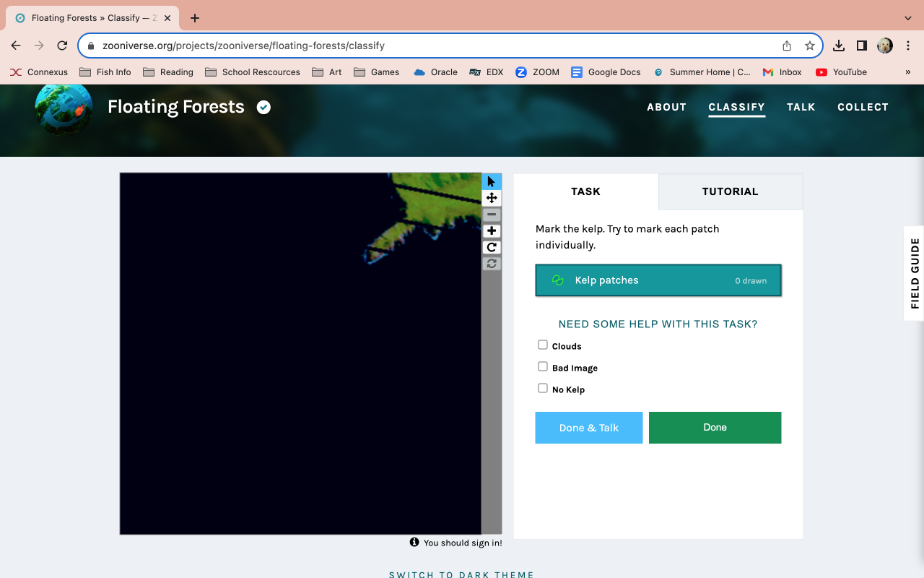
Task: Open the Oracle bookmark
Action: [x=435, y=72]
